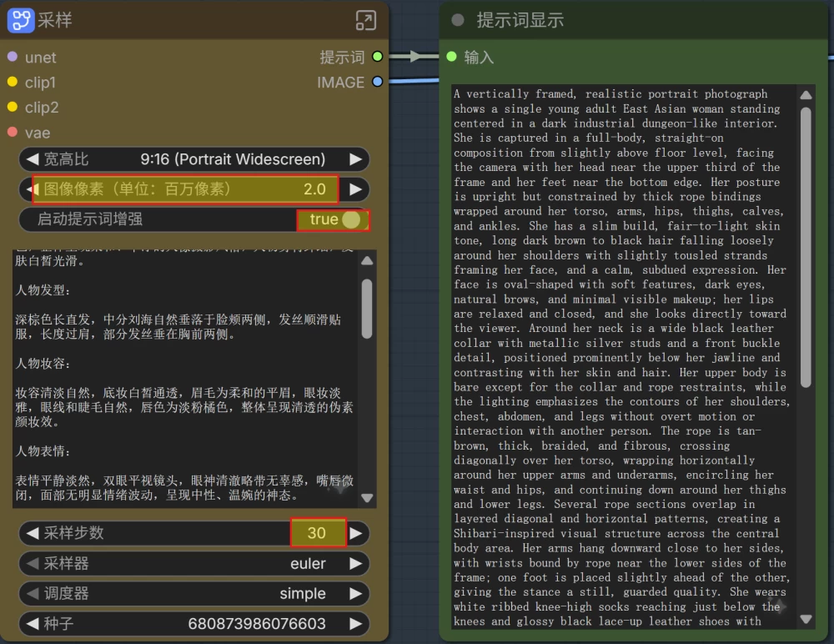Click the IMAGE output label
The height and width of the screenshot is (644, 834).
[341, 83]
